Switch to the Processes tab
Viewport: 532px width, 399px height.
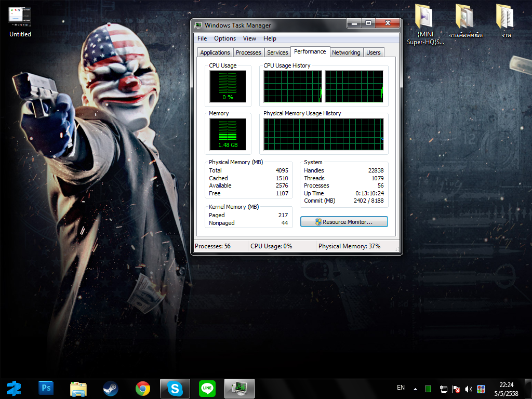tap(248, 52)
